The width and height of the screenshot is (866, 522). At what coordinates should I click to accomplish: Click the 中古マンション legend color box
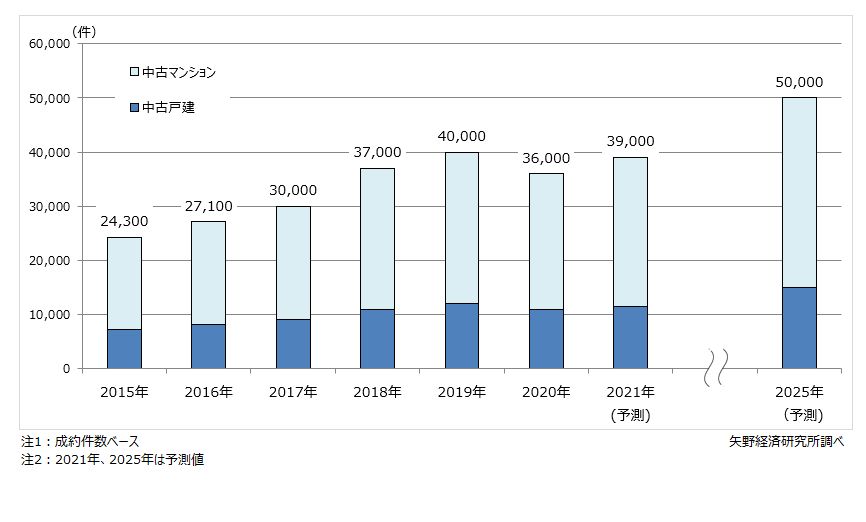134,72
